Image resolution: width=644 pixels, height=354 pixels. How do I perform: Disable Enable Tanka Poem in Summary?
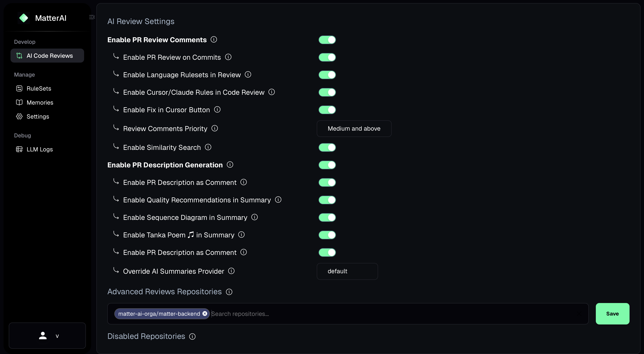point(327,235)
